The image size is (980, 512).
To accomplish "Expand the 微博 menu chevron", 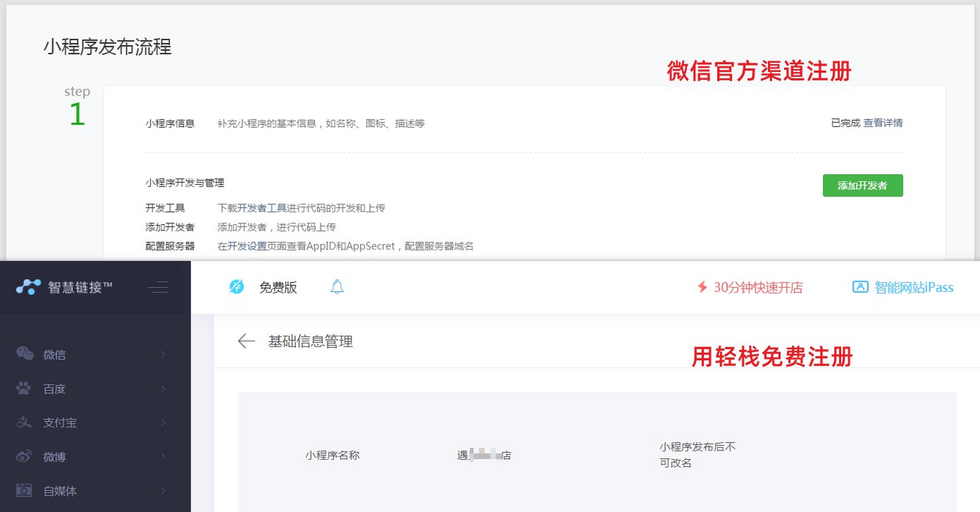I will (163, 456).
